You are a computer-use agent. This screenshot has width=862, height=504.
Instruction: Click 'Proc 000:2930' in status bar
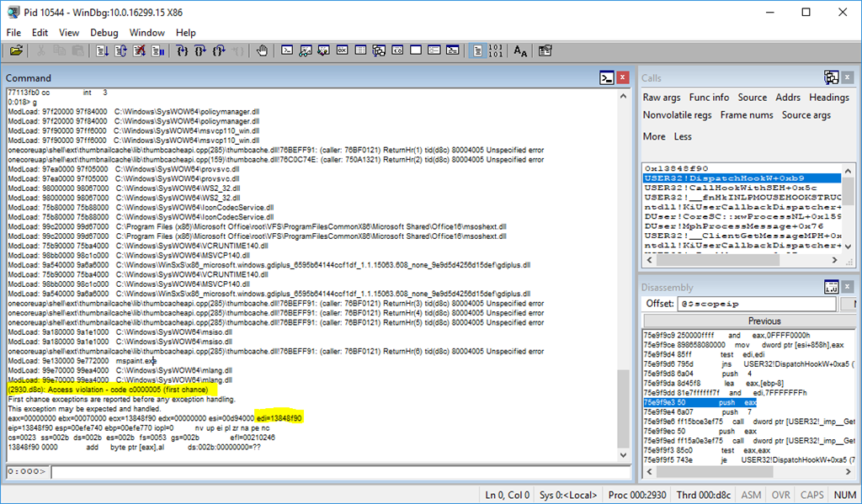(636, 496)
